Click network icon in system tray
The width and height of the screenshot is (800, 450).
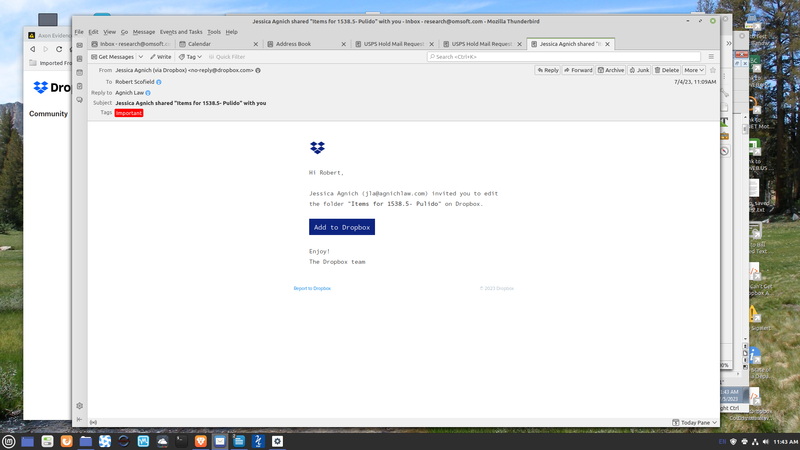[755, 442]
